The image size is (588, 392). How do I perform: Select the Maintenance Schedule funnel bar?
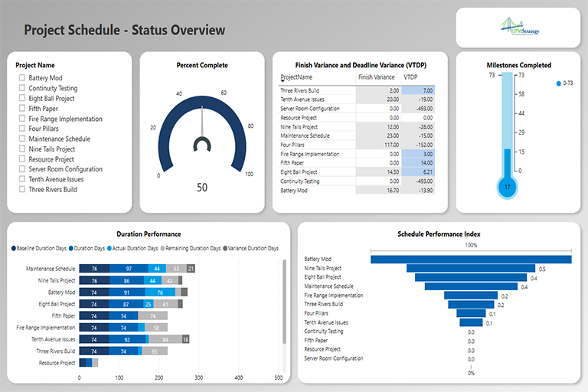(x=471, y=286)
